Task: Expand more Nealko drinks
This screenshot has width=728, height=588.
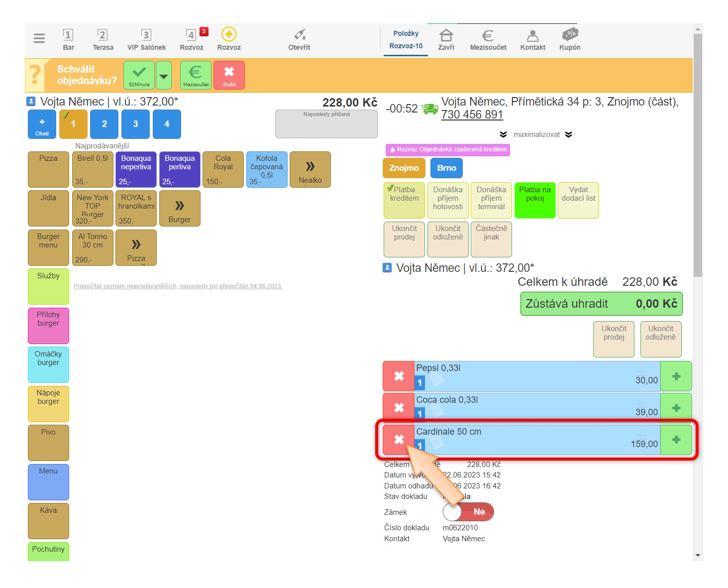Action: pos(310,170)
